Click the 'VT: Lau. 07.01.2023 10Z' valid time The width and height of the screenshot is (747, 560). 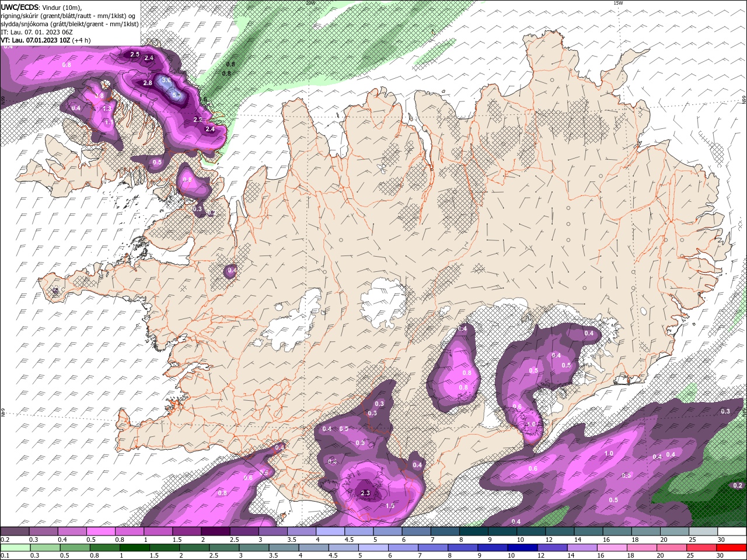[x=36, y=40]
